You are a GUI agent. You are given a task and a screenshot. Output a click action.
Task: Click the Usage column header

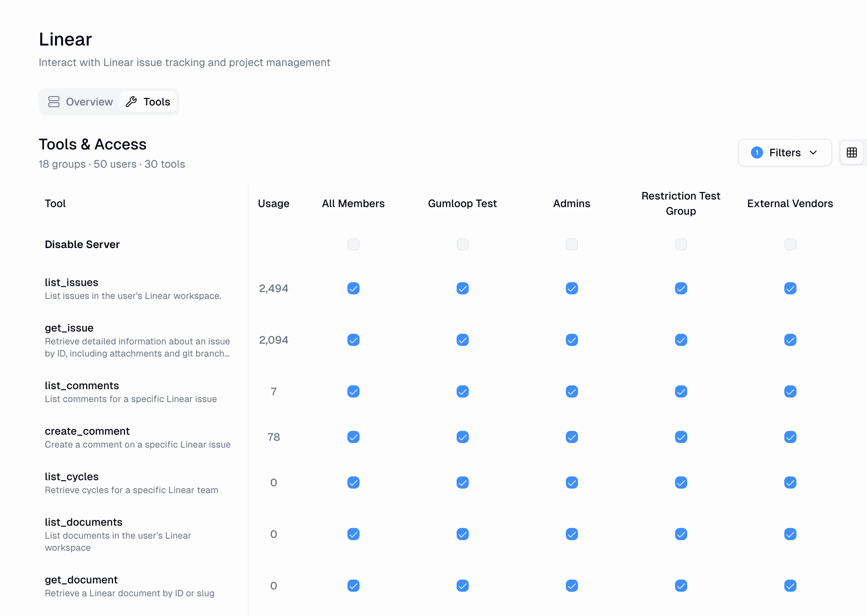click(x=273, y=203)
